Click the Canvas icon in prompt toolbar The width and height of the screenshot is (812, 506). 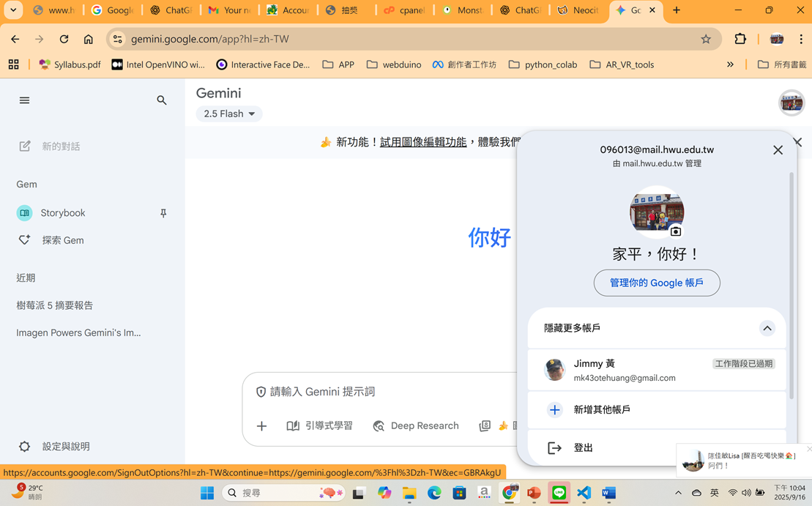(485, 425)
